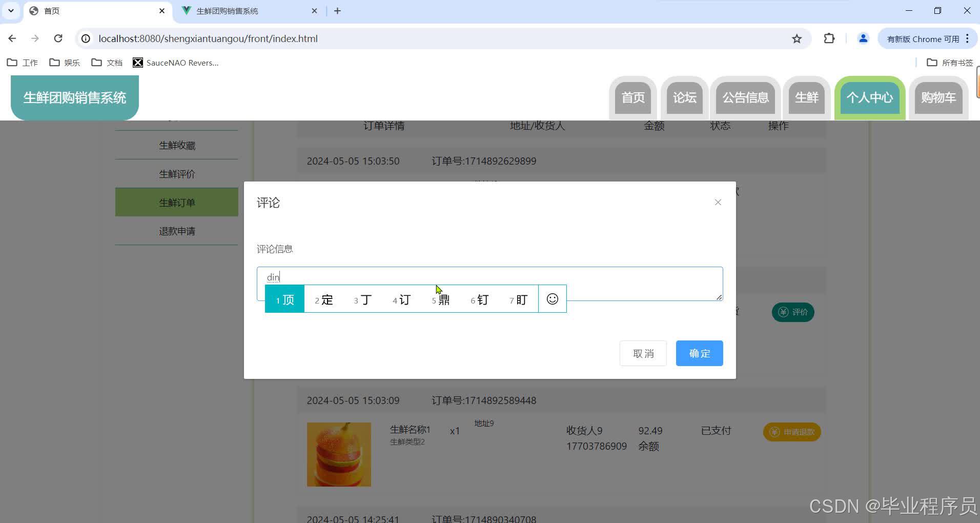Navigate to 首页 in site menu
The width and height of the screenshot is (980, 523).
point(633,97)
